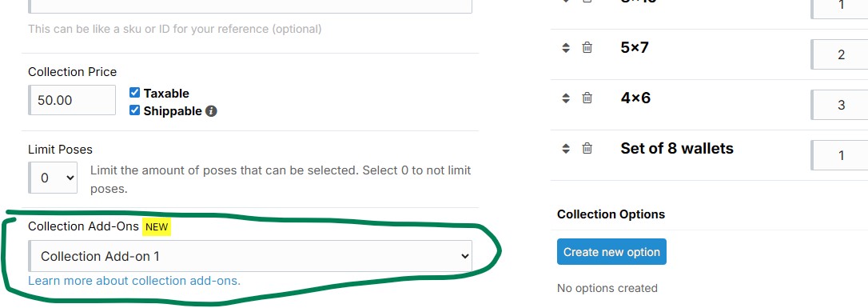Delete the 5×7 item with trash icon
The image size is (868, 308).
coord(587,48)
